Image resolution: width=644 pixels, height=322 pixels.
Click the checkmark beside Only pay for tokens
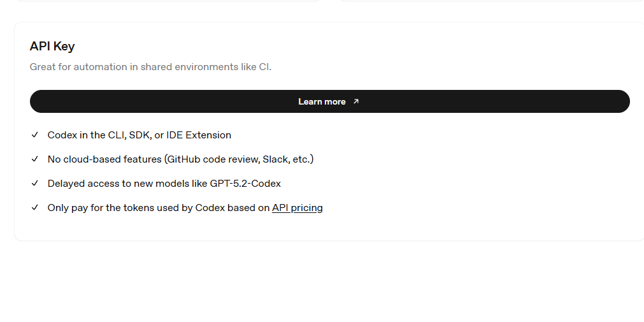(x=35, y=208)
